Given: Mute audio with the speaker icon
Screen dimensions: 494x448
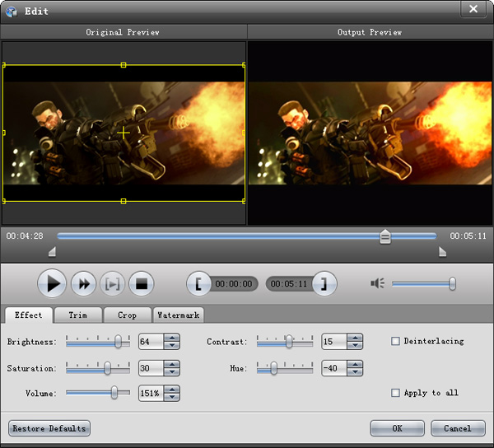Looking at the screenshot, I should pos(377,283).
